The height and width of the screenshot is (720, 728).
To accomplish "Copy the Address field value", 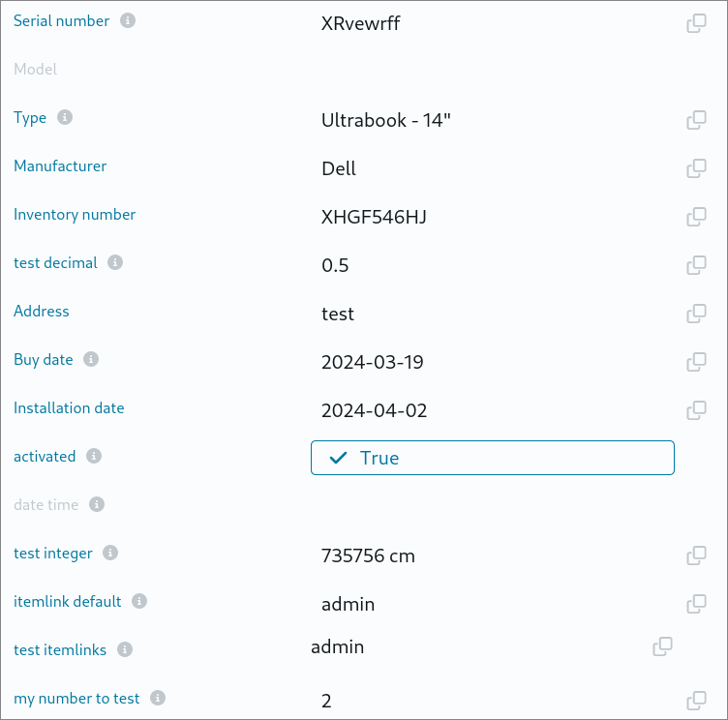I will point(695,314).
